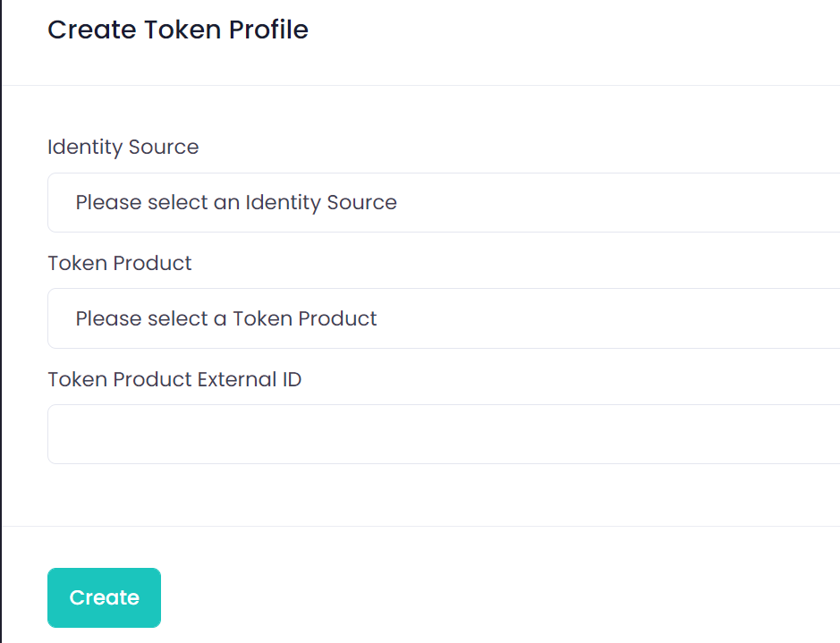
Task: Expand the Identity Source combo box
Action: coord(443,202)
